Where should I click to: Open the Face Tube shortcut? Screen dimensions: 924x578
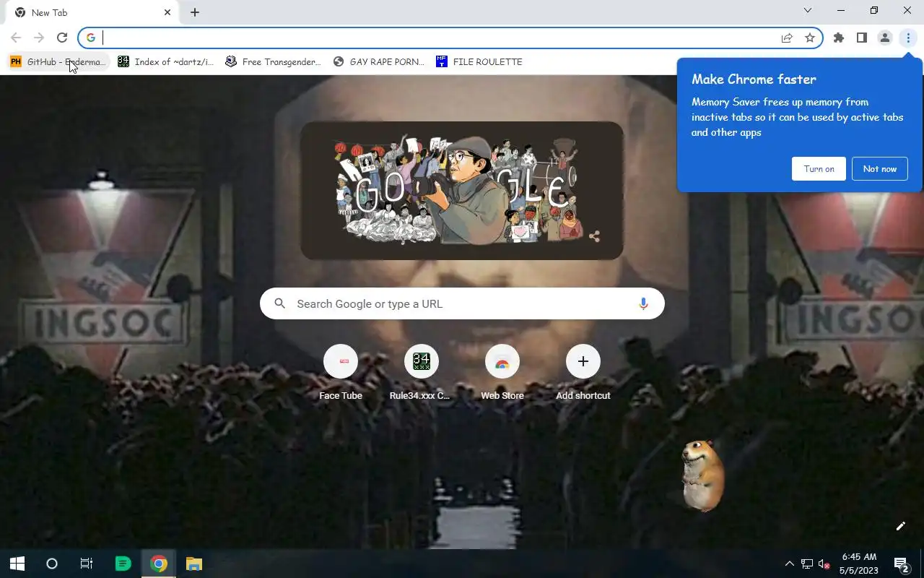(x=341, y=372)
